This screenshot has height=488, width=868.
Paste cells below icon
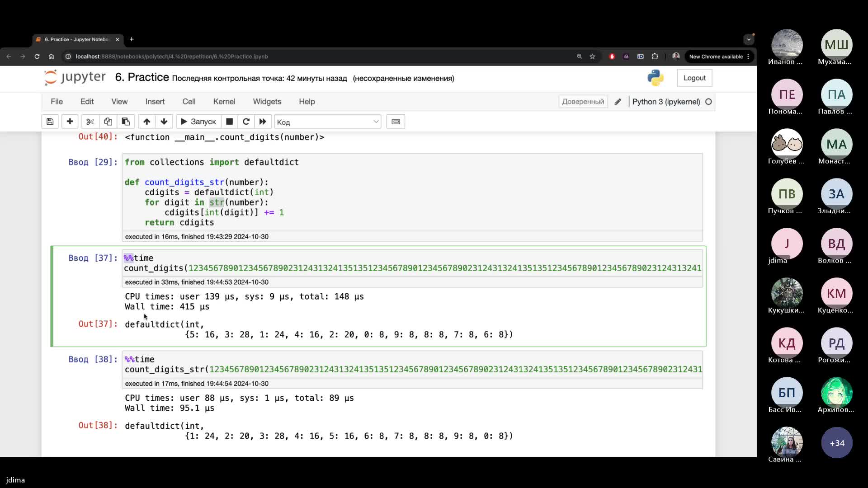[126, 122]
